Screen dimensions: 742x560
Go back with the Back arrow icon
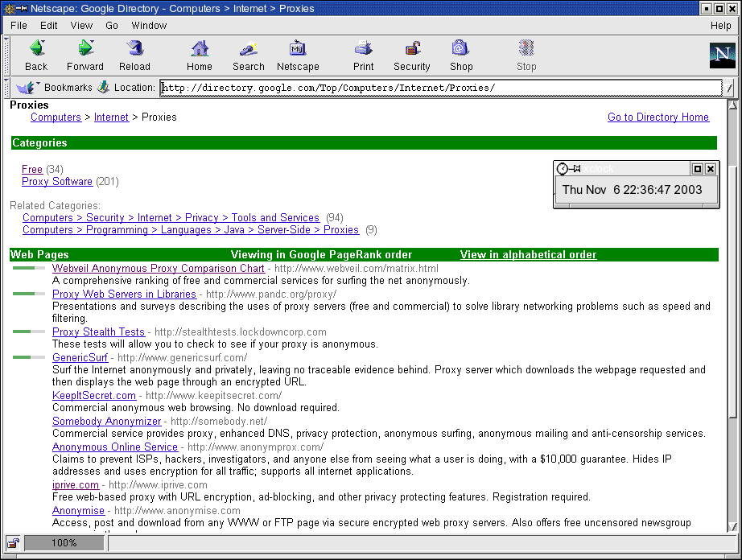(x=36, y=48)
